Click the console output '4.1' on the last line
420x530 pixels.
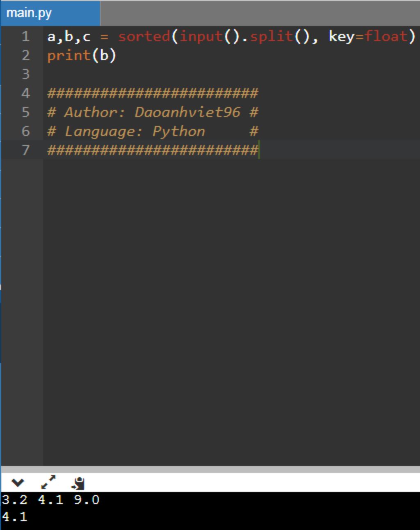click(x=14, y=516)
